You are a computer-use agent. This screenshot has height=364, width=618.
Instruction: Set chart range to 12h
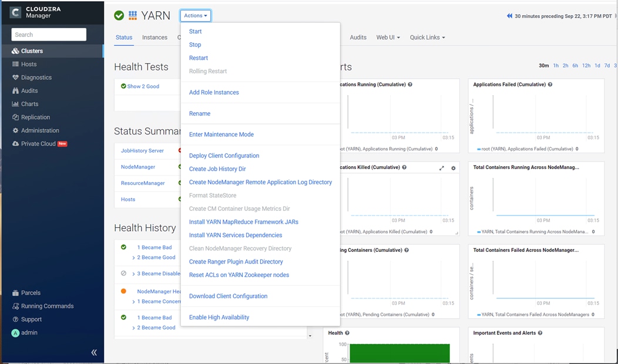coord(586,66)
